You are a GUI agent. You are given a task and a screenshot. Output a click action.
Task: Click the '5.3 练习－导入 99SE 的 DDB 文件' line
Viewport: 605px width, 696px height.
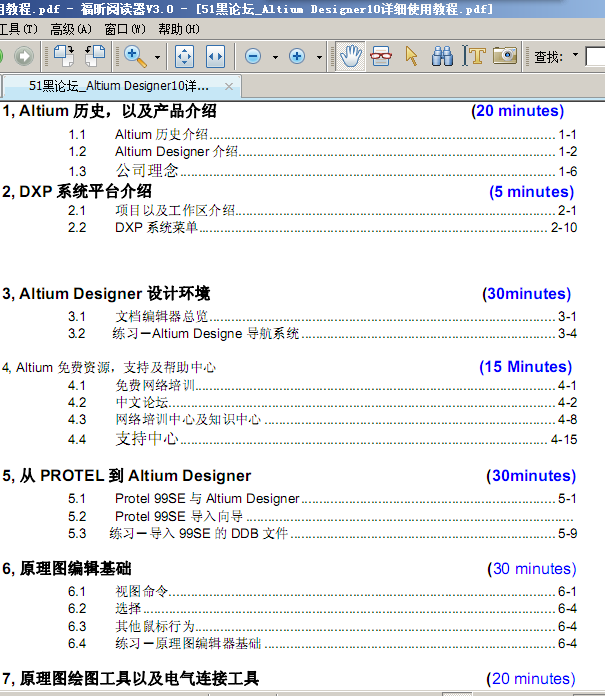click(323, 533)
